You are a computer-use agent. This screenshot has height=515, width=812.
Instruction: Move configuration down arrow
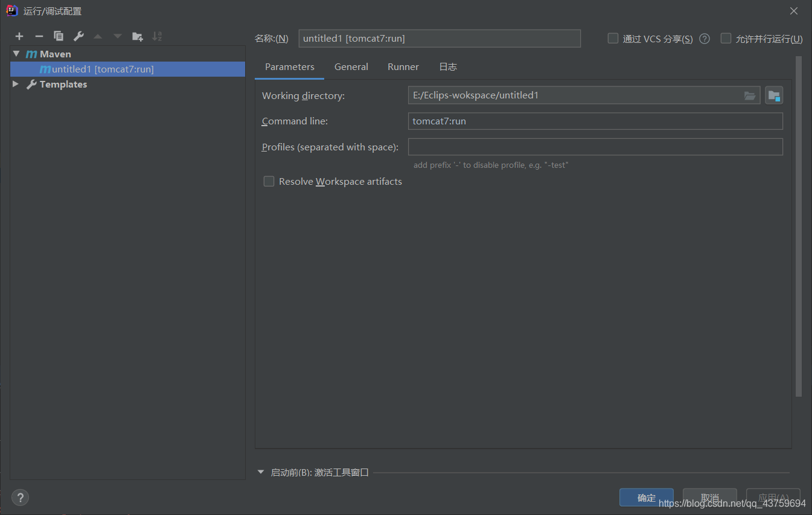point(118,36)
